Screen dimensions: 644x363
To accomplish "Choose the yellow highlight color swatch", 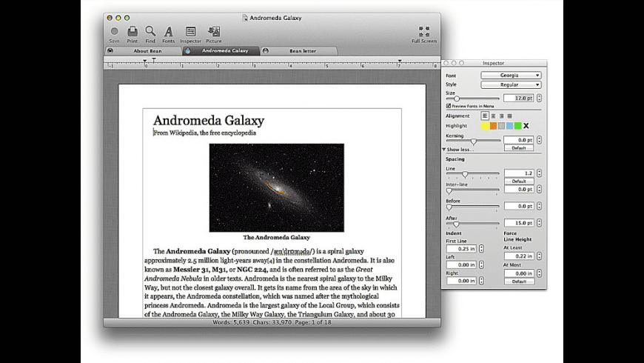I will (485, 126).
